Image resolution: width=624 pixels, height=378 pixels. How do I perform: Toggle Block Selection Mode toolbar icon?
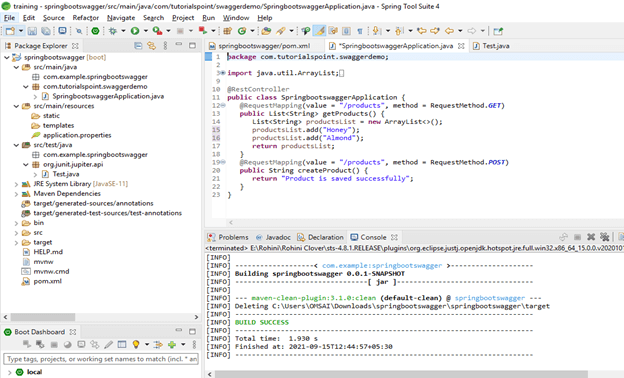346,31
